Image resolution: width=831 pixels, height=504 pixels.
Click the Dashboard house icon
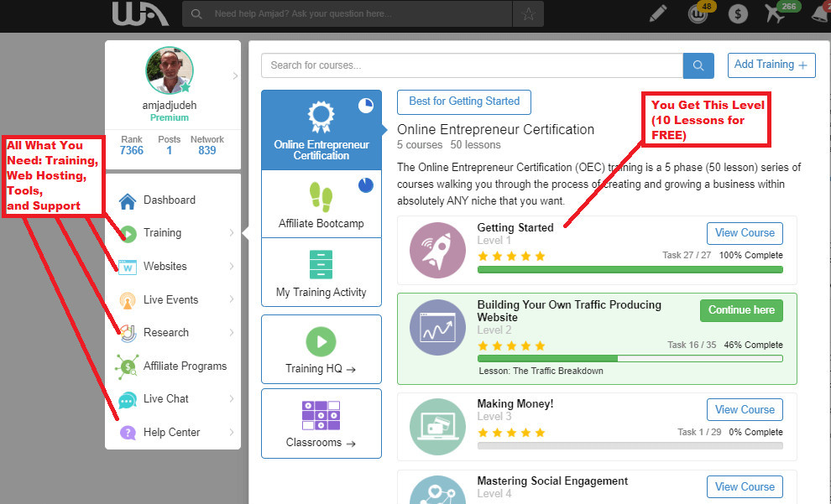pos(128,200)
